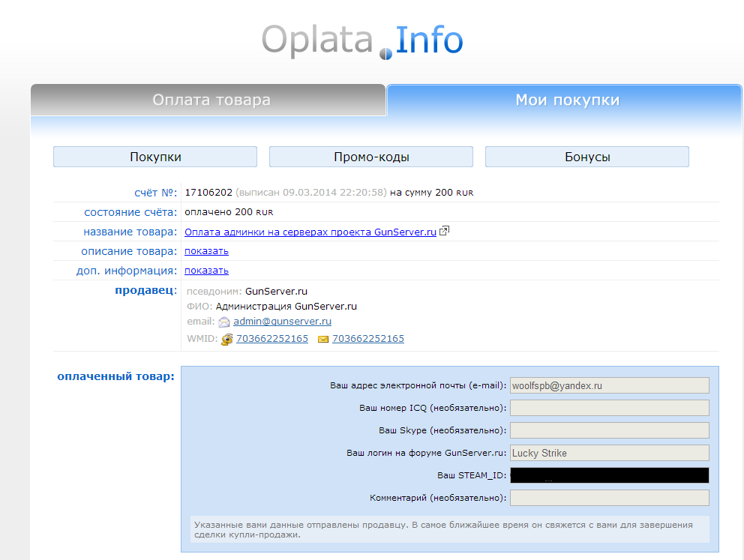Open the Промо-коды section

pyautogui.click(x=371, y=157)
